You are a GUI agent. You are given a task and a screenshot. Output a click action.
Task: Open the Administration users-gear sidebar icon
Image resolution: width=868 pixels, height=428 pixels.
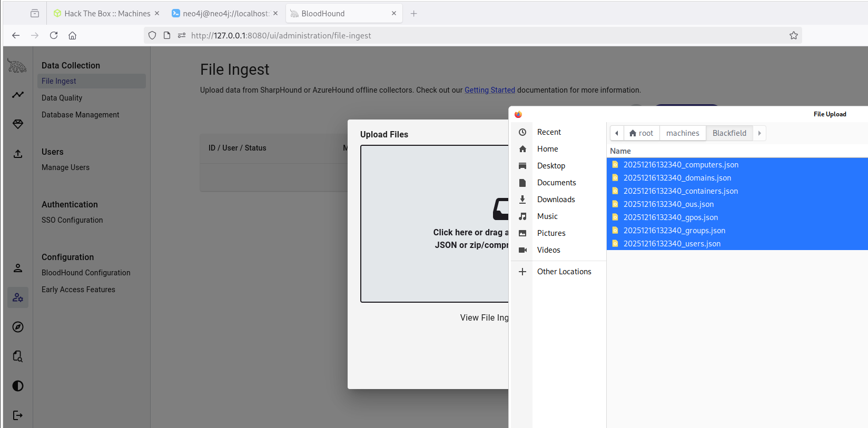click(18, 297)
